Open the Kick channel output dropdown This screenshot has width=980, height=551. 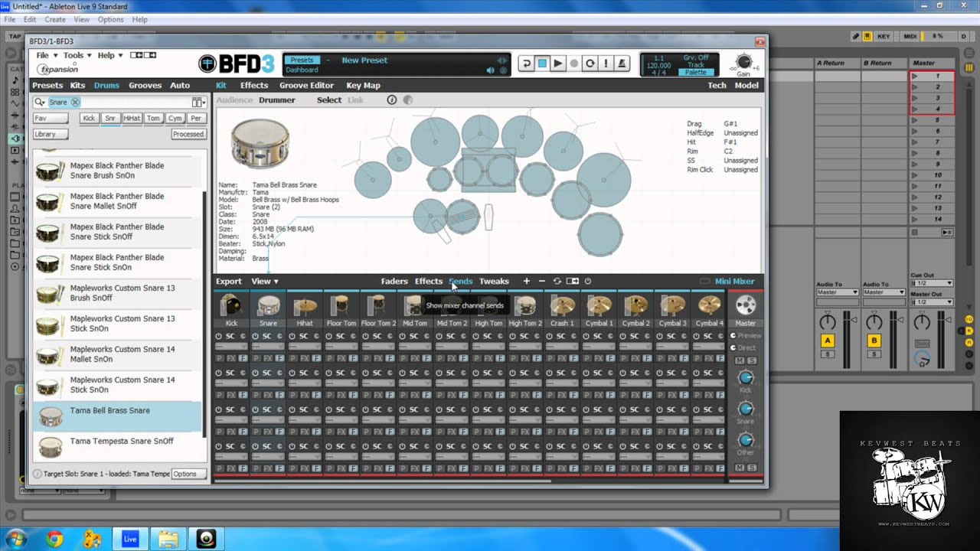[231, 347]
